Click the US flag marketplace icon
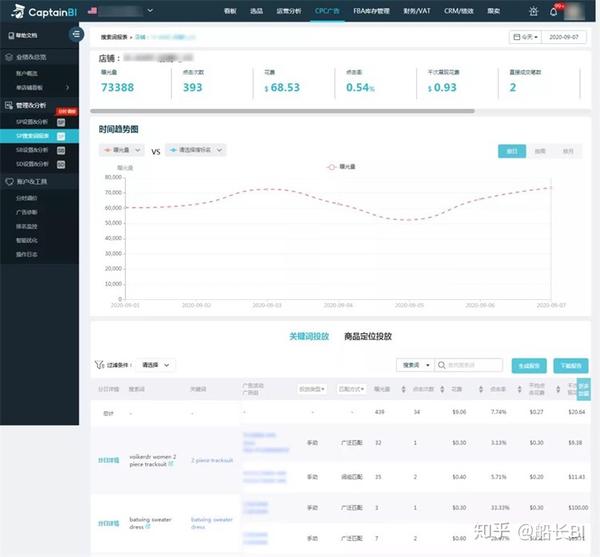This screenshot has width=600, height=557. click(x=92, y=11)
